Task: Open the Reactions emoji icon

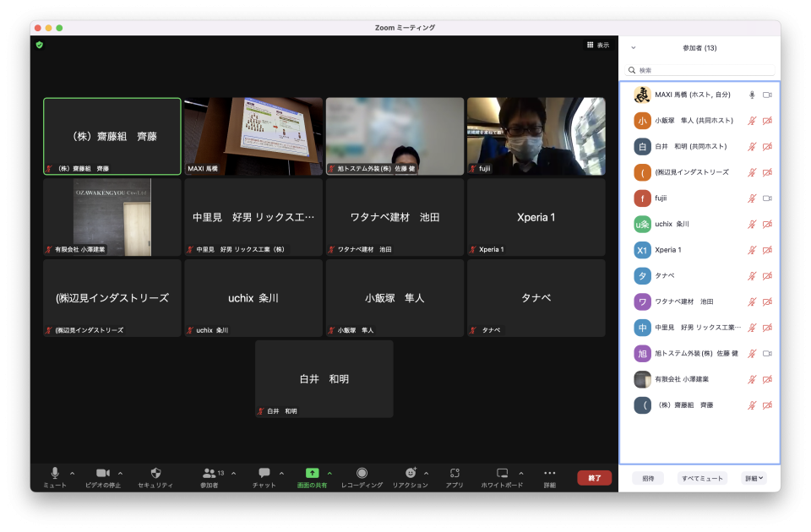Action: [411, 473]
